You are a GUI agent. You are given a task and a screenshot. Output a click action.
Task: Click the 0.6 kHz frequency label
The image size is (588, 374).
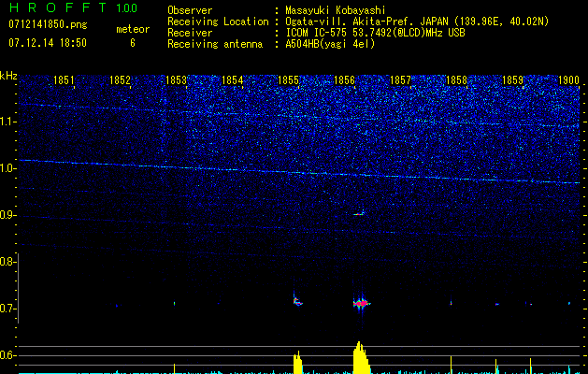(7, 355)
